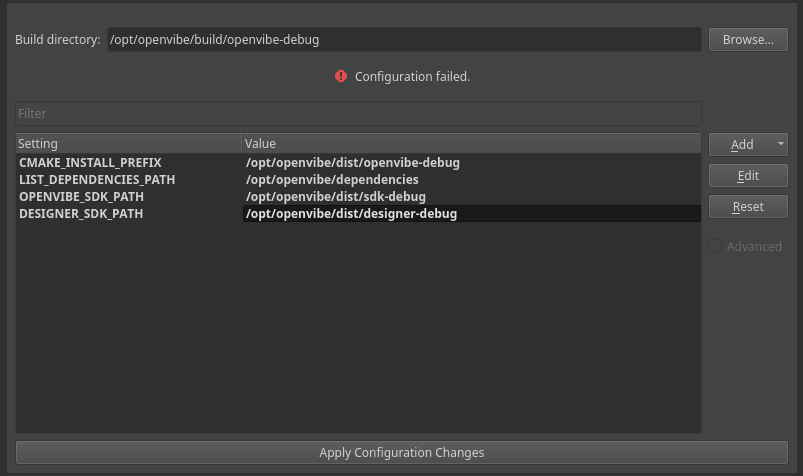Click the Reset button
Viewport: 803px width, 476px height.
[748, 206]
